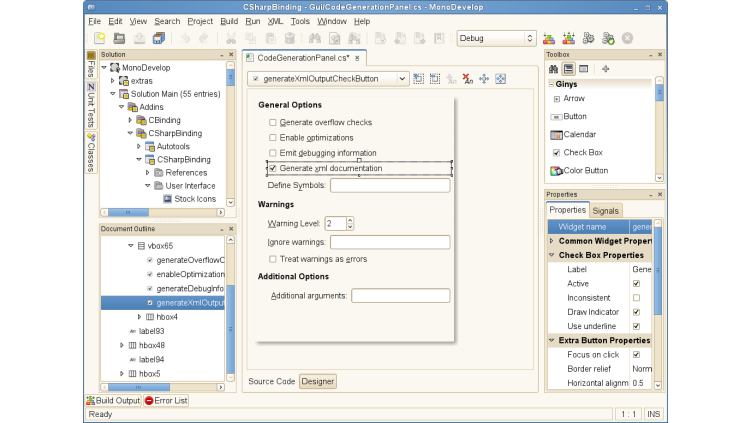Screen dimensions: 752x423
Task: Open the Build Output pad
Action: click(x=113, y=400)
